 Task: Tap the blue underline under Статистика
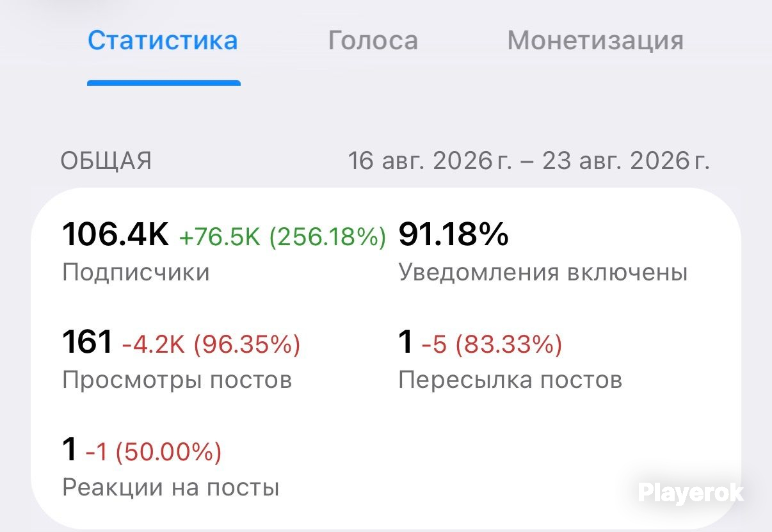click(x=164, y=83)
